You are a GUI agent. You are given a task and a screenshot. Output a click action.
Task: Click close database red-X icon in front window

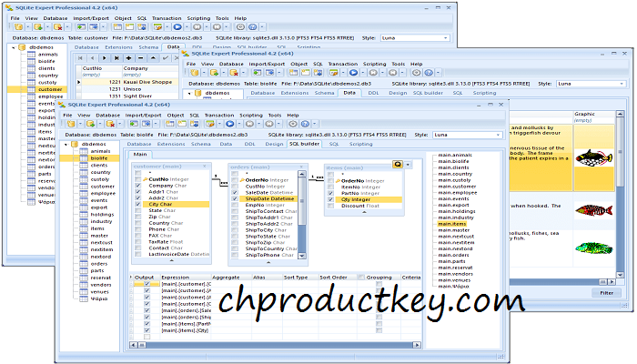tap(110, 124)
